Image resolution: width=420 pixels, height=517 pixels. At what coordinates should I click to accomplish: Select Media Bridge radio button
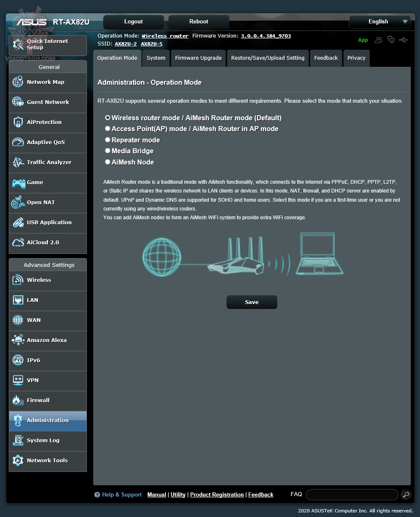[x=107, y=151]
